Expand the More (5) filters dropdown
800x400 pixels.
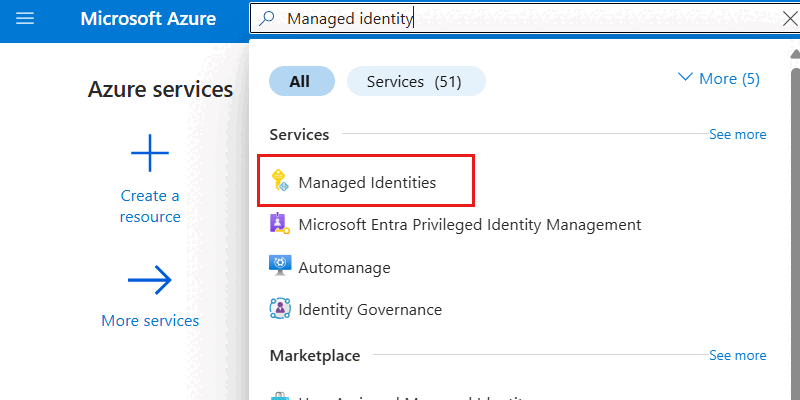[719, 78]
